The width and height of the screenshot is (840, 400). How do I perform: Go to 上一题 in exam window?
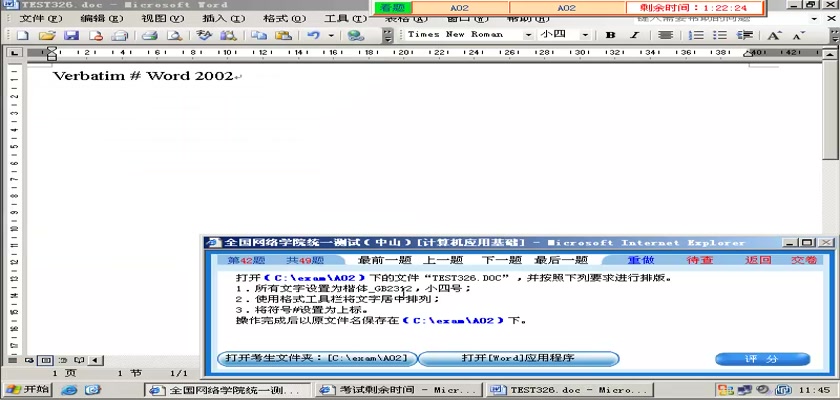[442, 260]
